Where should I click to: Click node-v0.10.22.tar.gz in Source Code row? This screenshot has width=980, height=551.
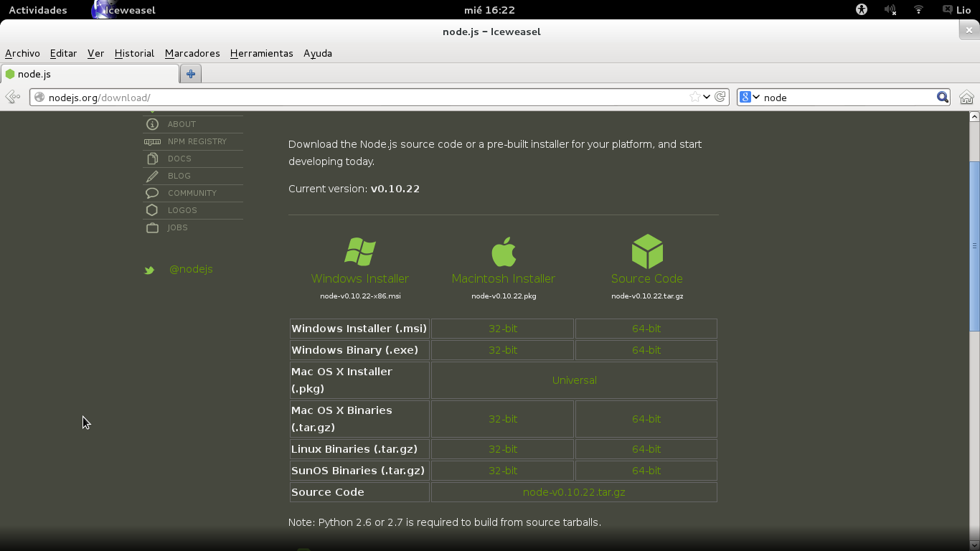click(x=574, y=492)
